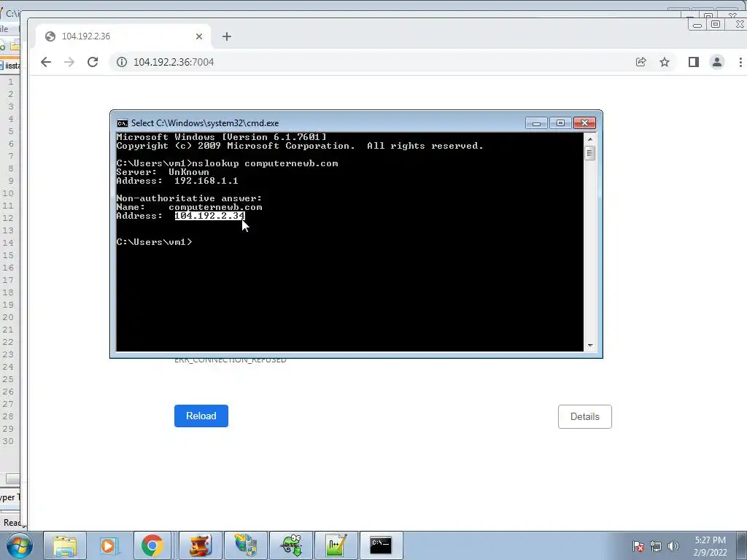Screen dimensions: 747x560
Task: Open a new Chrome tab
Action: pos(227,36)
